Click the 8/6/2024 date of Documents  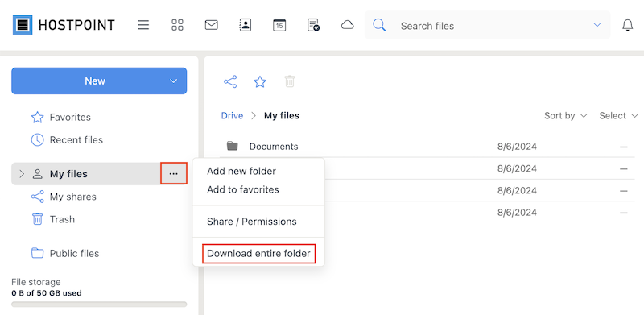517,147
